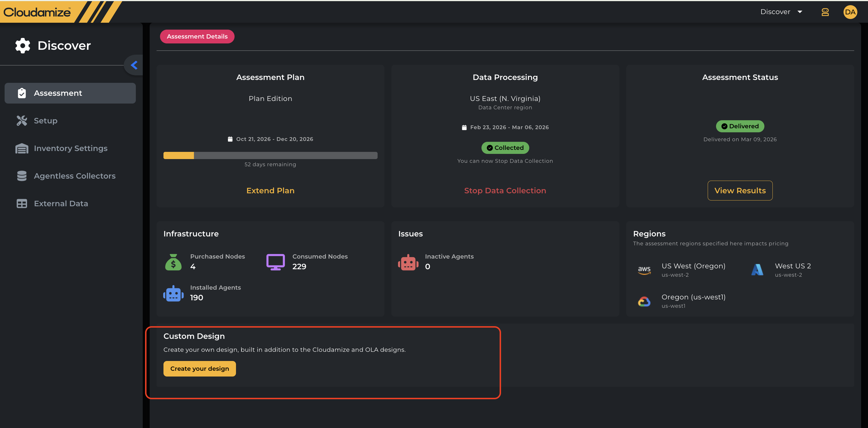
Task: Click the Purchased Nodes money bag icon
Action: [x=173, y=262]
